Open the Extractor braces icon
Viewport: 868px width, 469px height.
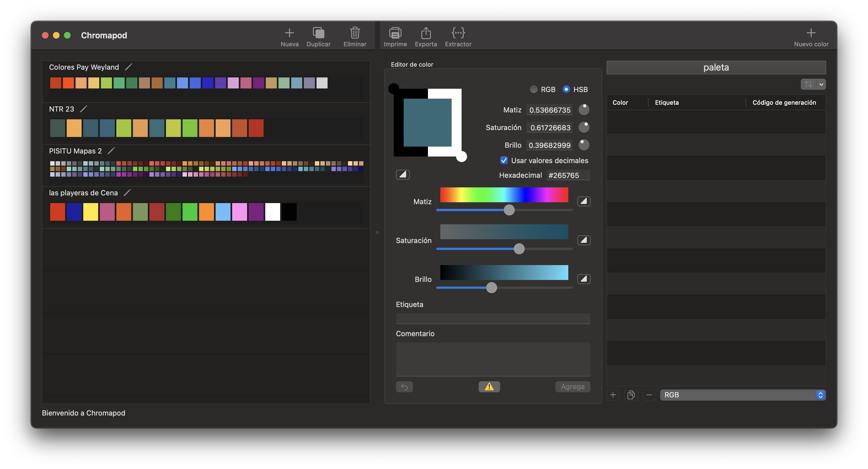tap(458, 33)
